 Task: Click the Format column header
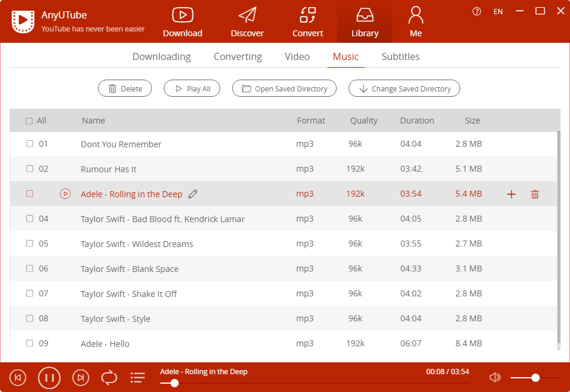(x=311, y=121)
